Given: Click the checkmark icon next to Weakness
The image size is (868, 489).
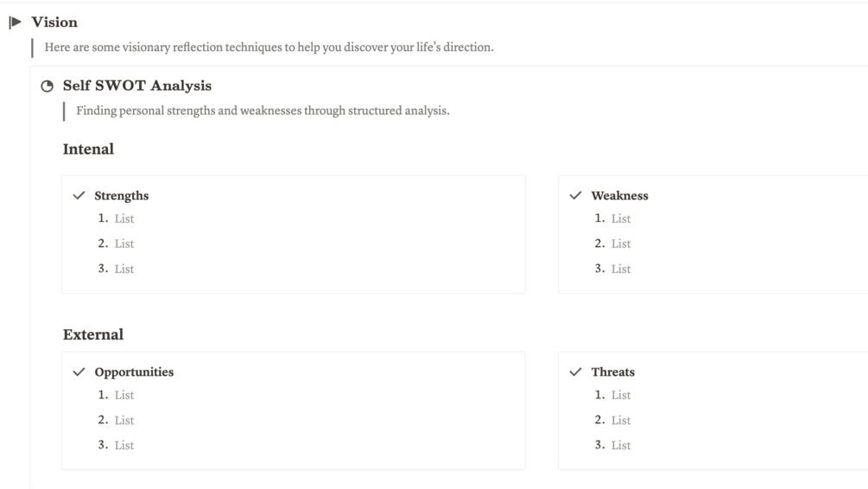Looking at the screenshot, I should click(x=576, y=196).
